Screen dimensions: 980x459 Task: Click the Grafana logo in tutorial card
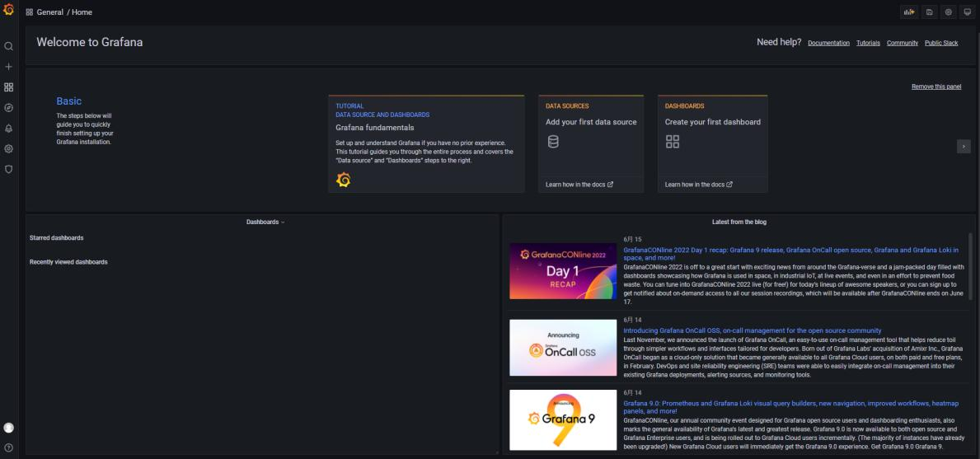pyautogui.click(x=343, y=180)
